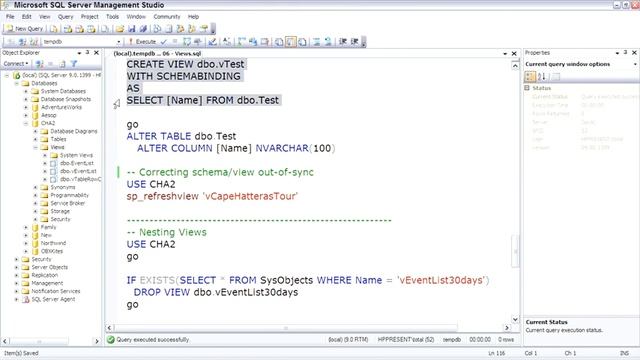
Task: Click the editor horizontal scroll right arrow
Action: pos(507,328)
